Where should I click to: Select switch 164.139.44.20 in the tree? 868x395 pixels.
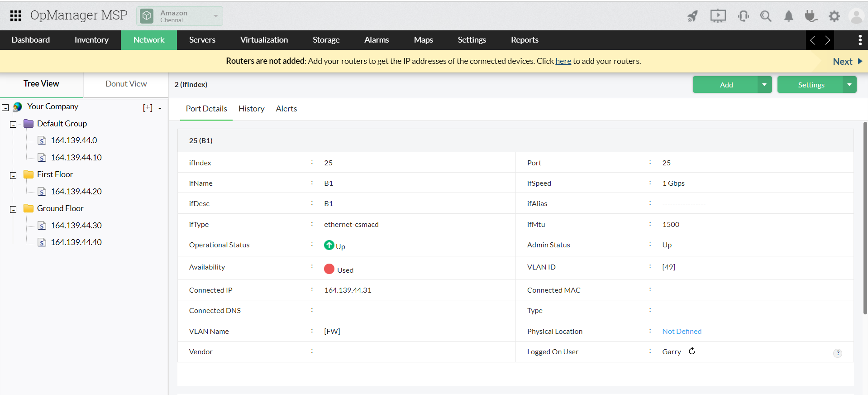coord(76,192)
